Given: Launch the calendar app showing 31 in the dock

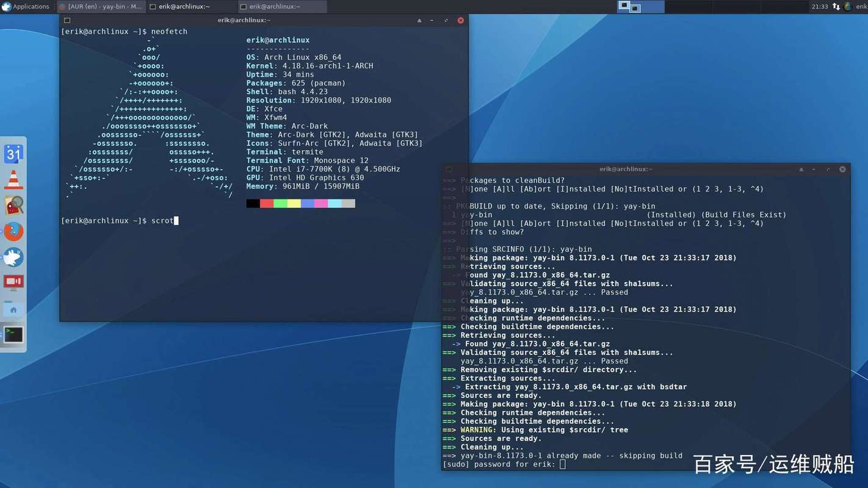Looking at the screenshot, I should (13, 153).
